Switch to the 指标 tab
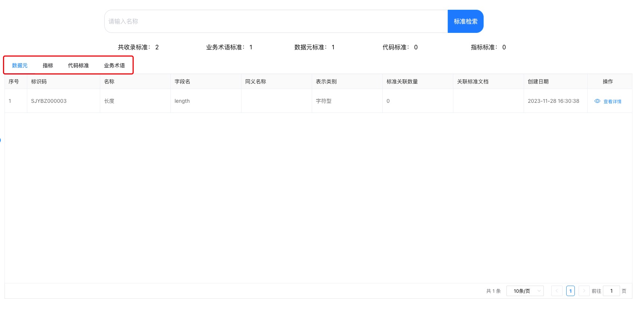Screen dimensions: 644x326 pyautogui.click(x=48, y=65)
